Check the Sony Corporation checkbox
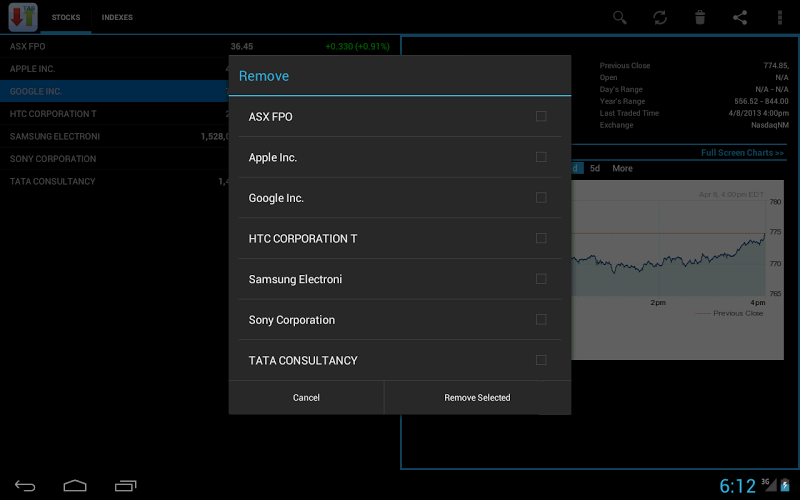800x500 pixels. [541, 319]
